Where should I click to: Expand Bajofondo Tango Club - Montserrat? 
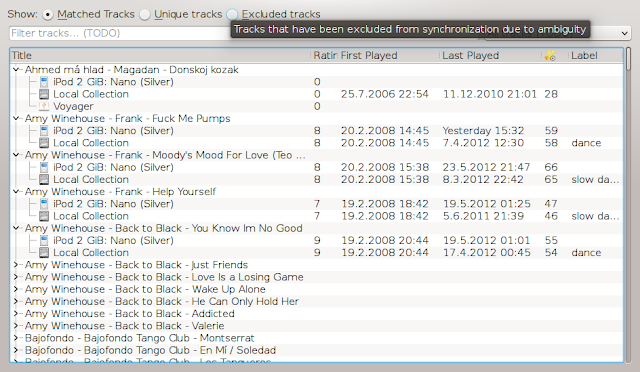coord(16,338)
